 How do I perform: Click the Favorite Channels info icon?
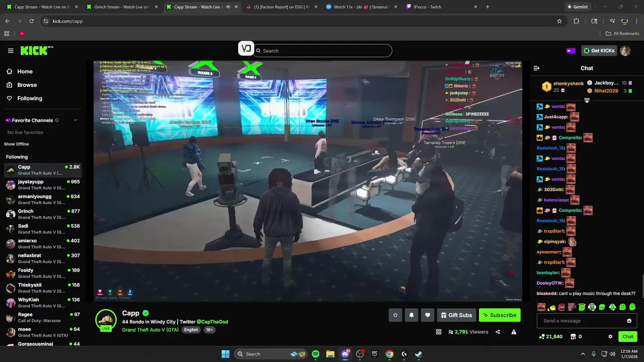tap(57, 120)
